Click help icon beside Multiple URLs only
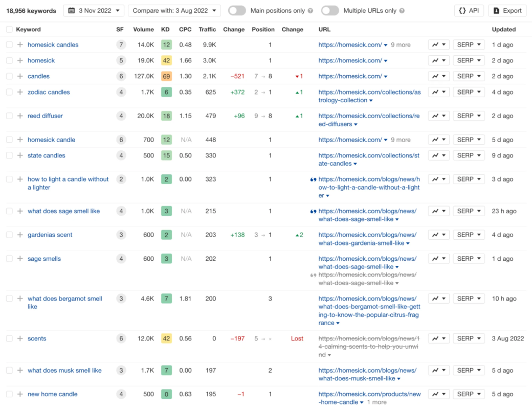This screenshot has width=532, height=409. tap(402, 11)
